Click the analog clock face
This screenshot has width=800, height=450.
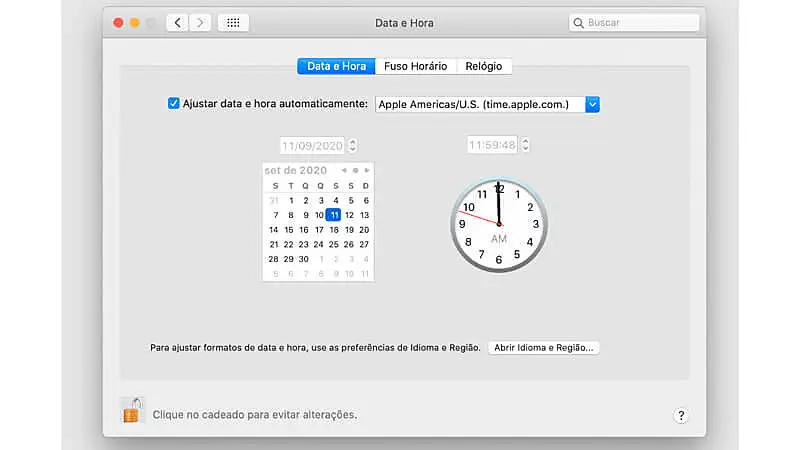499,224
